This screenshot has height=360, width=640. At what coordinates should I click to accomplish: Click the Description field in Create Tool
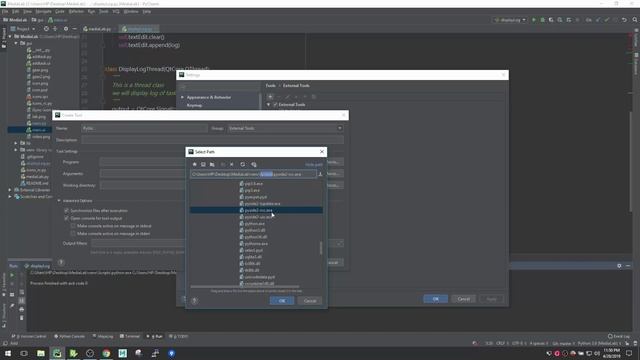coord(212,140)
